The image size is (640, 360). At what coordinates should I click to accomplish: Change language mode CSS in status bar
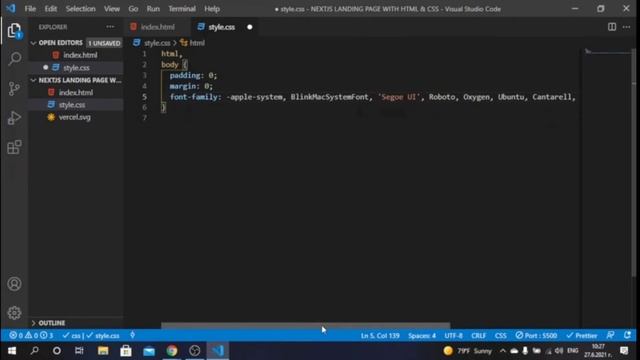point(500,336)
